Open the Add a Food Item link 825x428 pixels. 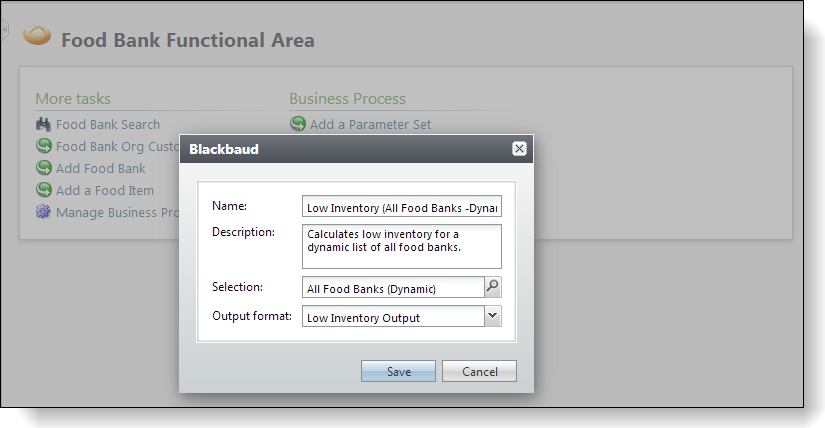(x=105, y=190)
